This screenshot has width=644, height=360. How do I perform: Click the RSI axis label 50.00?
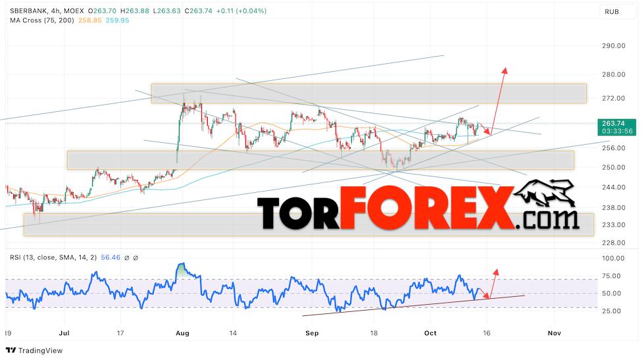612,294
